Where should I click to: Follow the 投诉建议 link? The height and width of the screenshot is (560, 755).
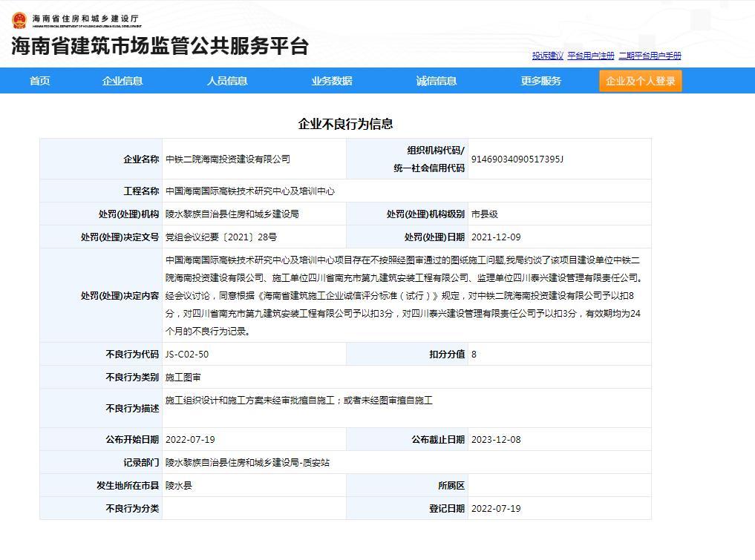click(547, 56)
